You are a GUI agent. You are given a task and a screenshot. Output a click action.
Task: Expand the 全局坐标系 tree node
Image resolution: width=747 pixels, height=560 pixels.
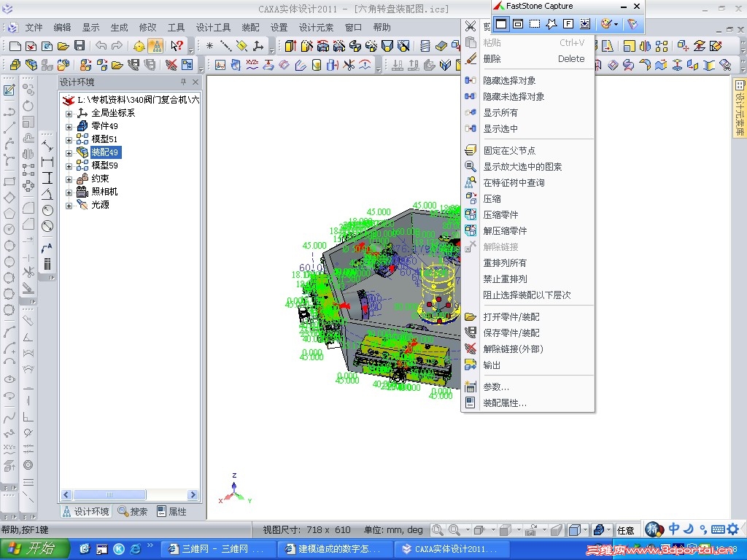tap(69, 113)
